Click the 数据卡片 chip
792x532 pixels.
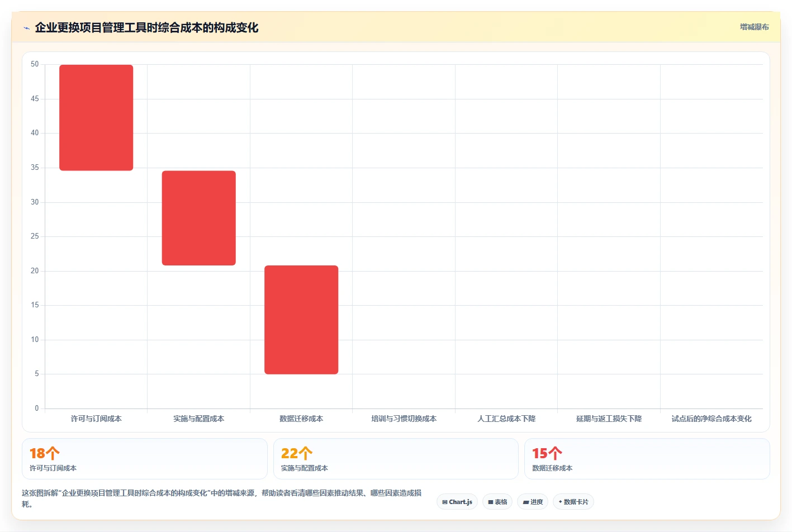(573, 502)
